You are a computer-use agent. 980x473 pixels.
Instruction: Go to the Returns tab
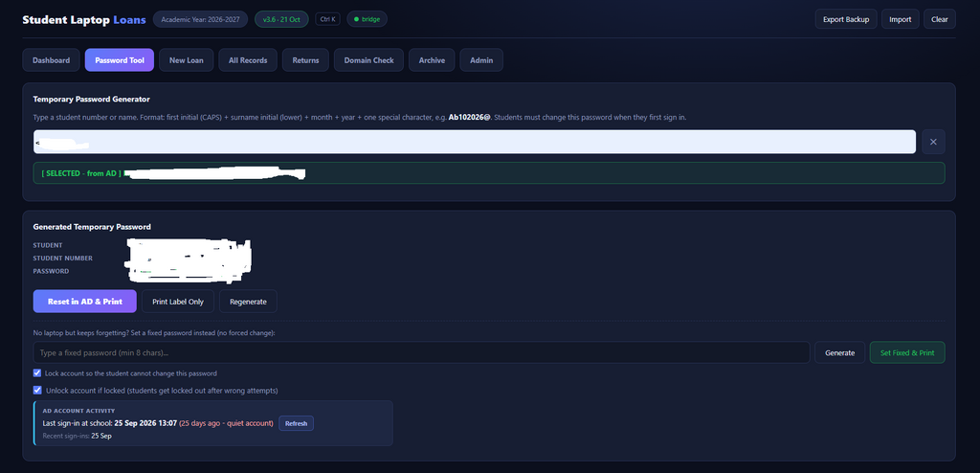(x=305, y=60)
